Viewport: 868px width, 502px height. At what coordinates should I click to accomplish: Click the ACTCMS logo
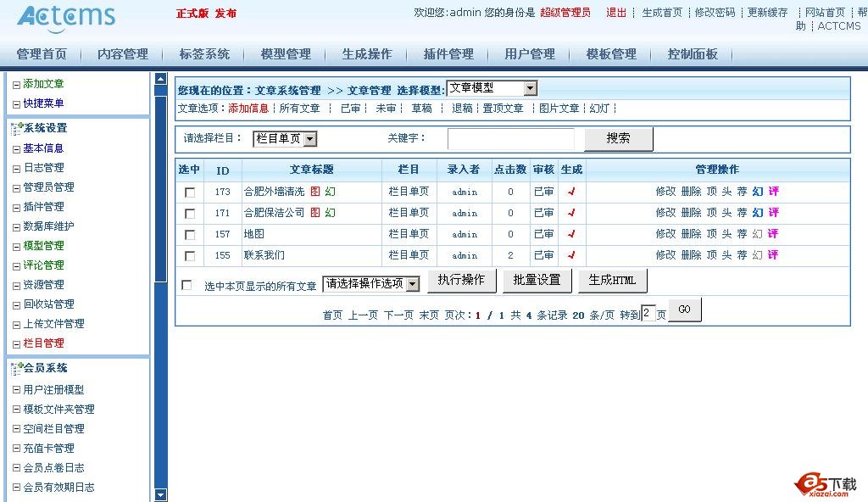pos(66,17)
